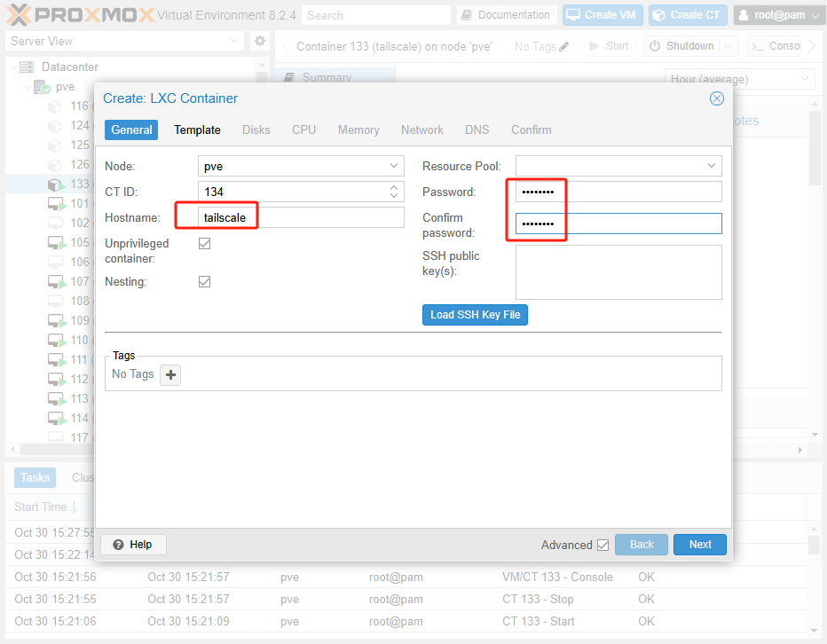Switch to the Template tab
Viewport: 827px width, 644px height.
coord(197,130)
